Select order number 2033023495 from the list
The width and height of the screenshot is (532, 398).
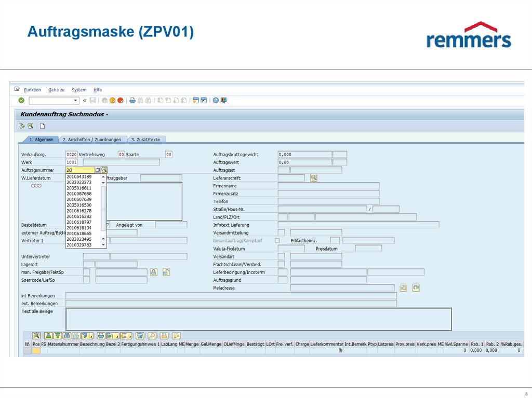click(79, 239)
